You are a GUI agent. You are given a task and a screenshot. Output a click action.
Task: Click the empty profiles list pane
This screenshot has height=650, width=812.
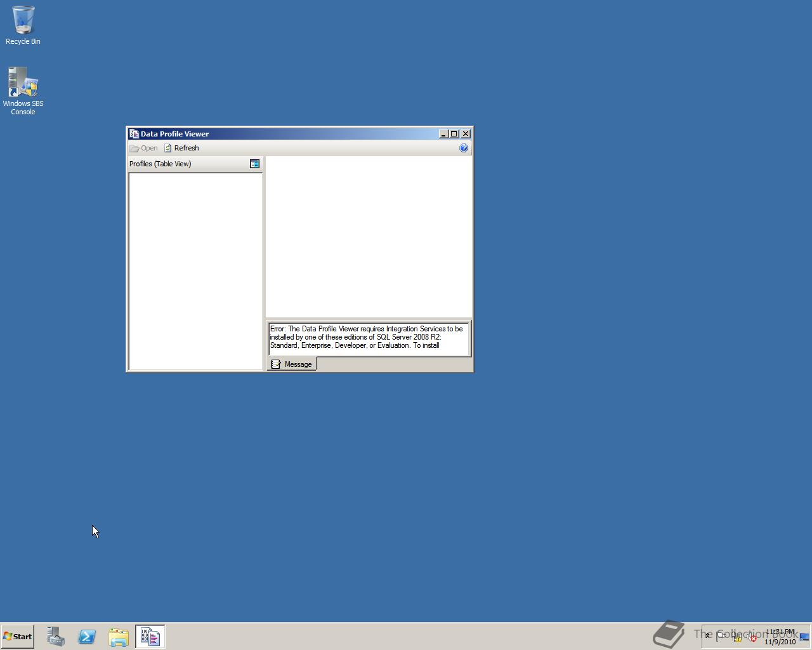tap(195, 271)
